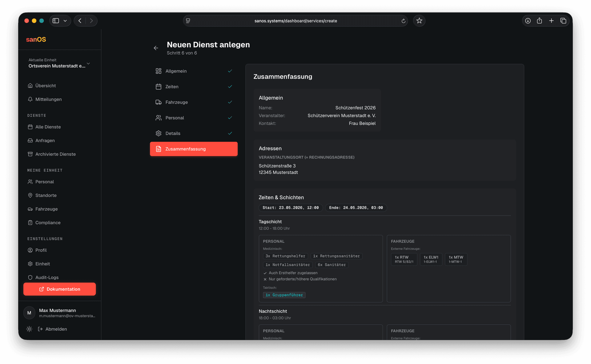591x364 pixels.
Task: Open the browser sidebar dropdown arrow
Action: (x=65, y=21)
